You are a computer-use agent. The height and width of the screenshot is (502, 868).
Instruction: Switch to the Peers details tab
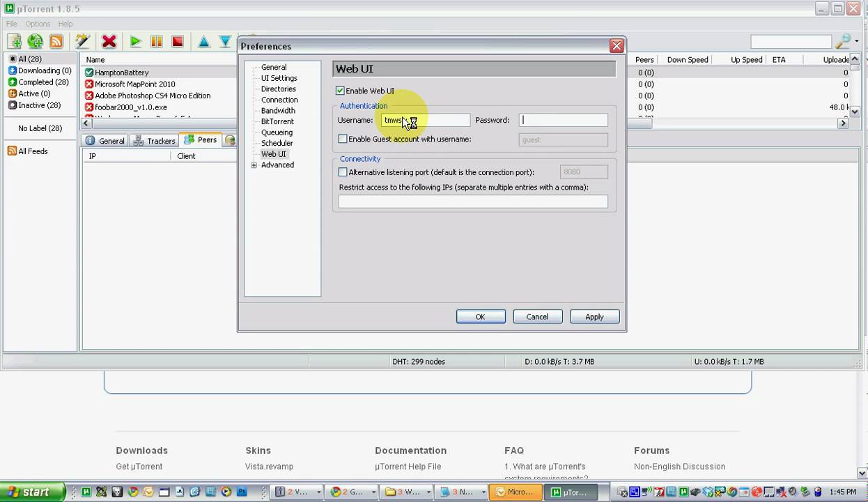click(x=201, y=140)
